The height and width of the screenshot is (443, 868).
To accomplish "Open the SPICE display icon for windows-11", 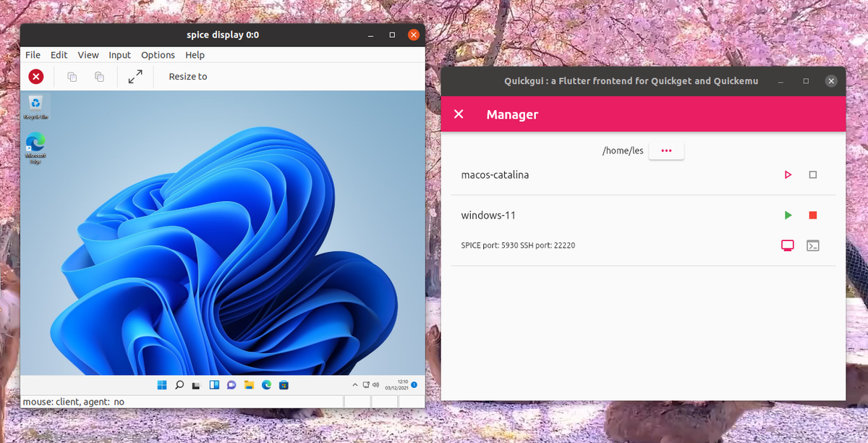I will tap(788, 245).
